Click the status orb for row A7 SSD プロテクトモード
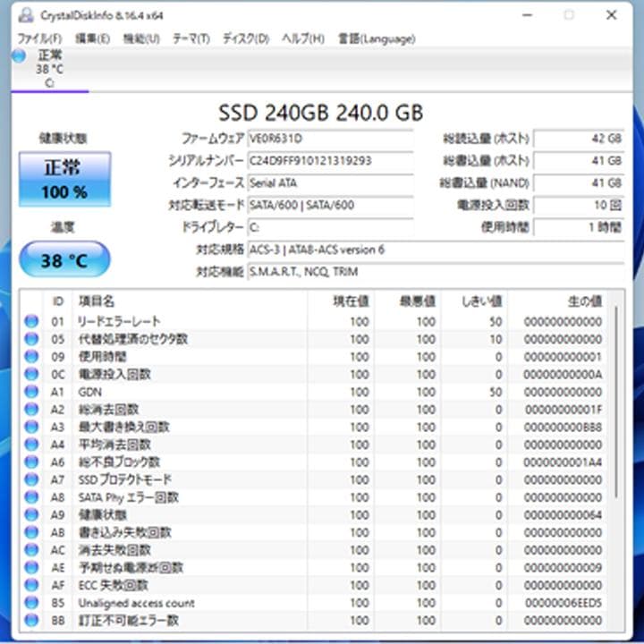This screenshot has width=644, height=644. coord(31,479)
